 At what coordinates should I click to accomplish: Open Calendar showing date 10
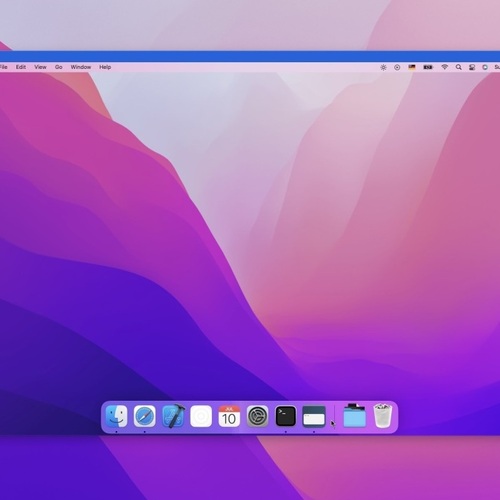[x=229, y=416]
